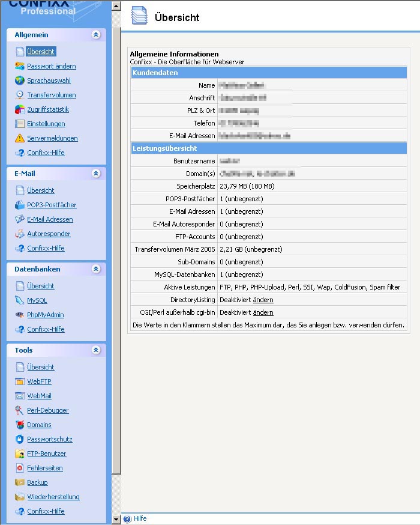
Task: Click the Transfervolumen clock icon
Action: click(x=20, y=95)
